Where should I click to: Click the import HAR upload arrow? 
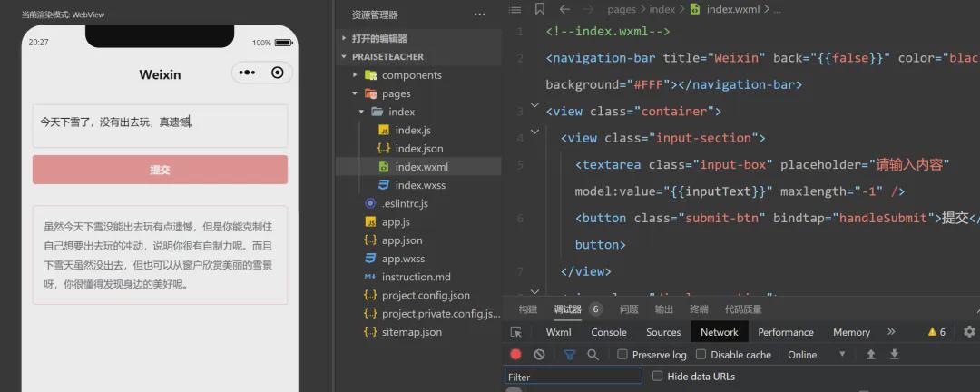point(870,355)
